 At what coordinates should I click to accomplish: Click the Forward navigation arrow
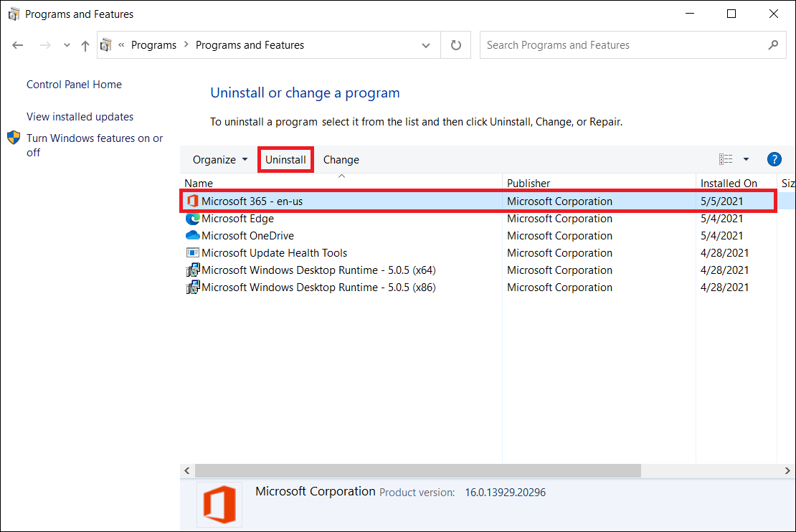[45, 45]
